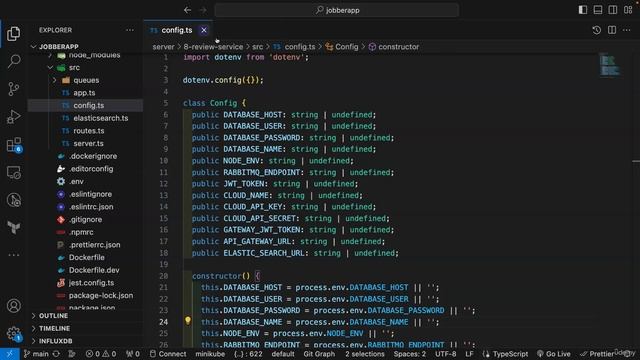This screenshot has height=360, width=640.
Task: Open timeline history icon in editor toolbar
Action: (596, 30)
